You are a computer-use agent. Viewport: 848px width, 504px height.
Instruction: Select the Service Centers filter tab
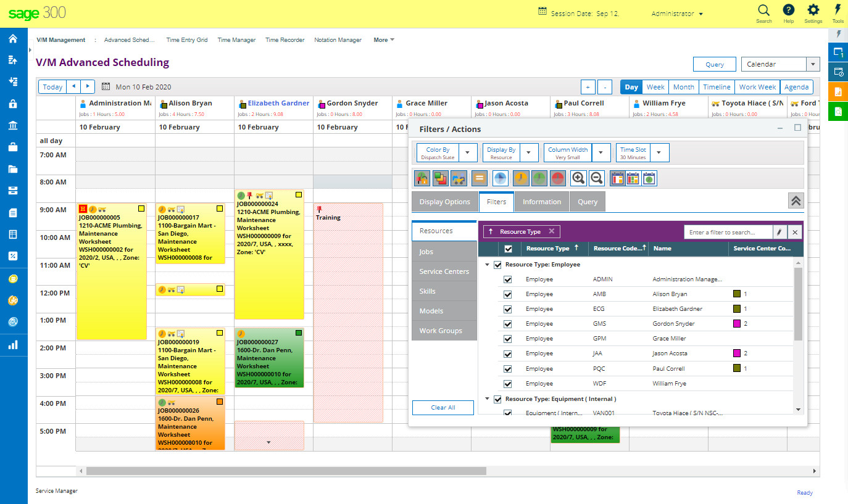tap(444, 271)
